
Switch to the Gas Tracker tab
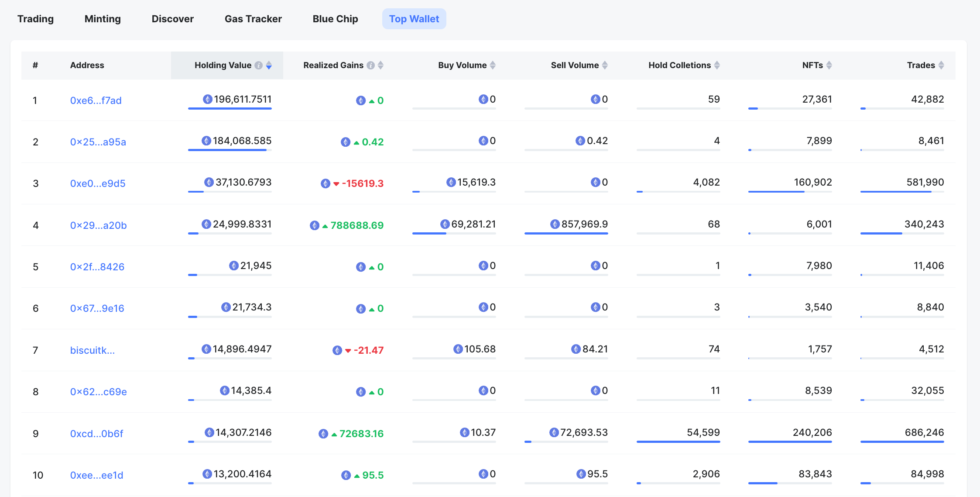coord(253,19)
